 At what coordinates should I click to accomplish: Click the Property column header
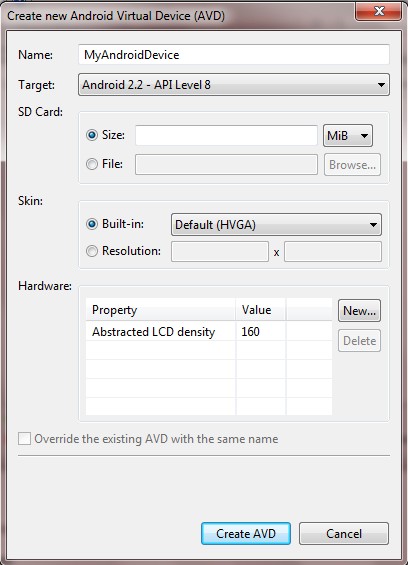tap(161, 310)
